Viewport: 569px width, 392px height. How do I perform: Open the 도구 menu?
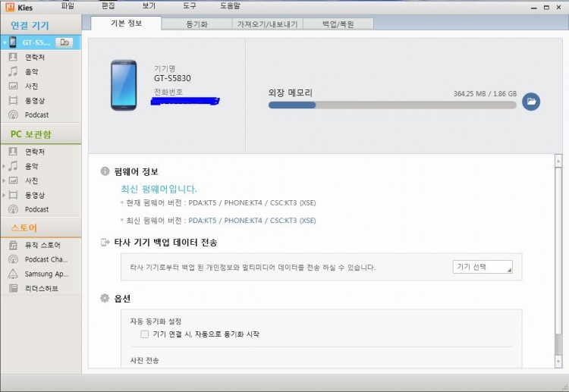190,6
